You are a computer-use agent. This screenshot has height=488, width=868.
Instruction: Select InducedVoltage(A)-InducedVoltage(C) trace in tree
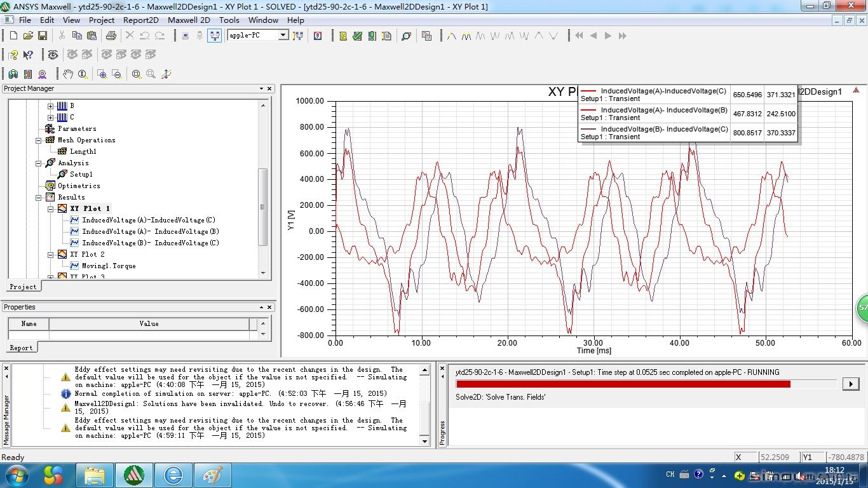pos(149,220)
